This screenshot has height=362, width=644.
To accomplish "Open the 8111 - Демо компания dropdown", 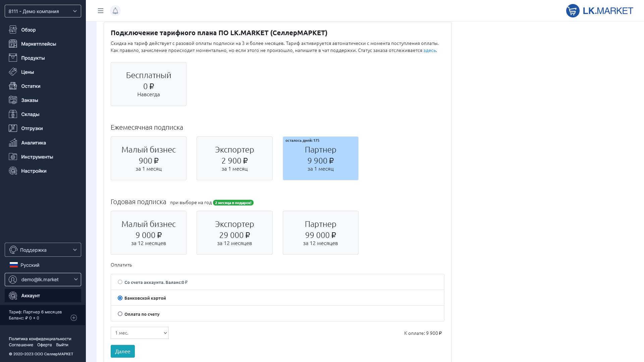I will pos(43,11).
